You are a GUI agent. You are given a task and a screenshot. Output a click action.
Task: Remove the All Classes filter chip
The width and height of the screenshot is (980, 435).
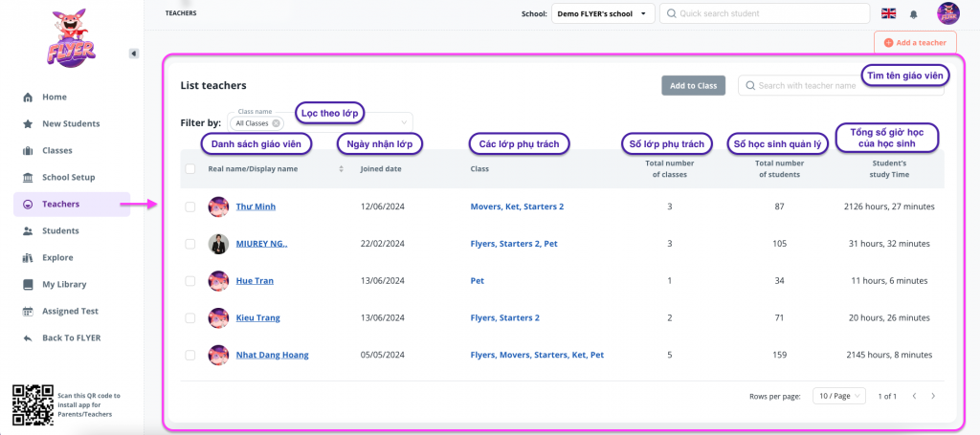click(277, 123)
